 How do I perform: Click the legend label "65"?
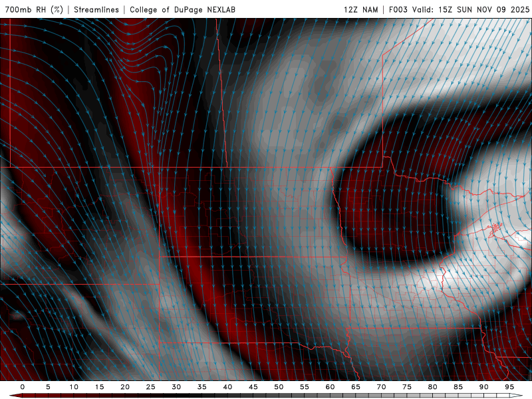coord(355,387)
